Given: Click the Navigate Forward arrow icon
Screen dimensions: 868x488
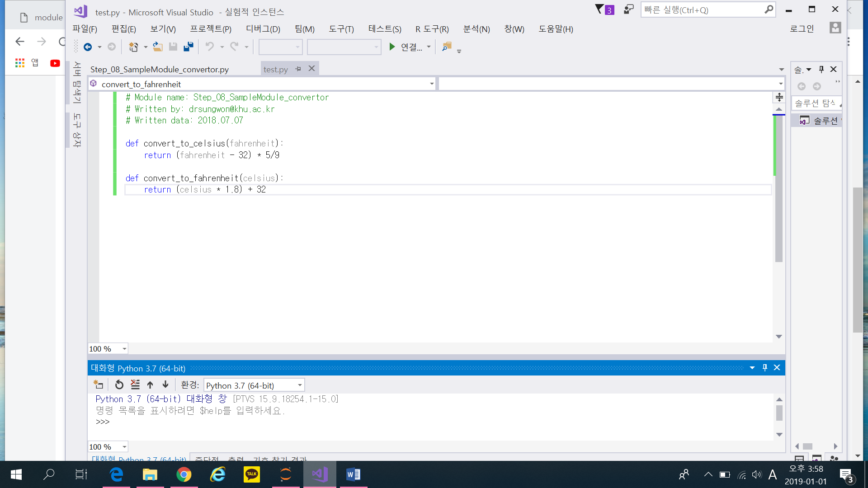Looking at the screenshot, I should 112,47.
